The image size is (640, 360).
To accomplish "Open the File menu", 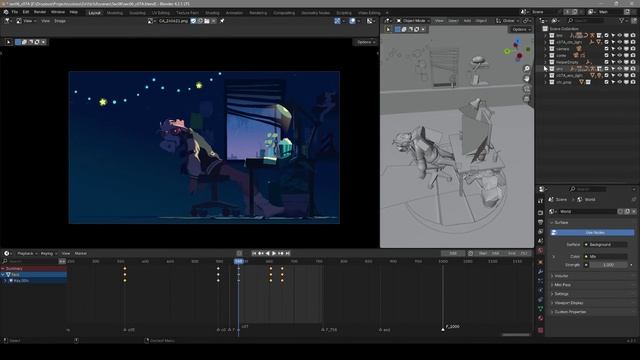I will point(15,12).
